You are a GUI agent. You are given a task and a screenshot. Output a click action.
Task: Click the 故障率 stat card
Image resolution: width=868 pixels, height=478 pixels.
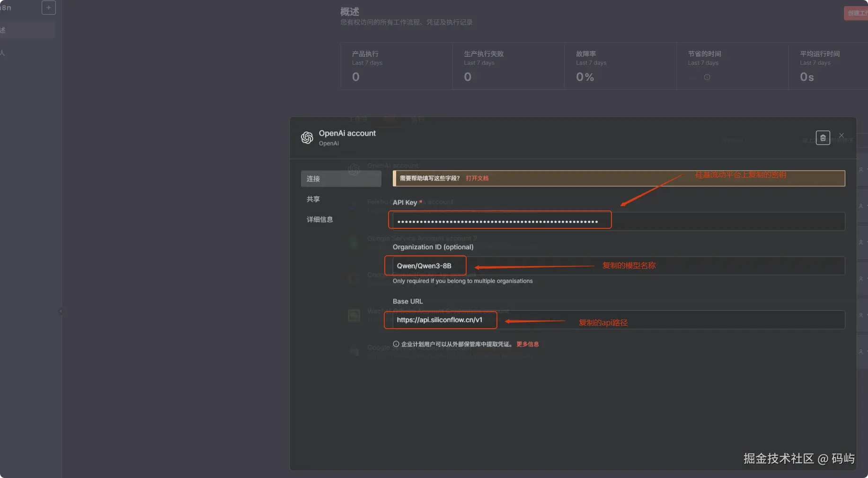[x=620, y=66]
